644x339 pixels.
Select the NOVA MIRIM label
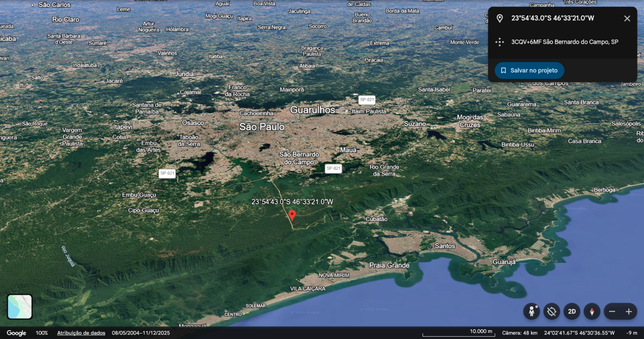point(334,275)
